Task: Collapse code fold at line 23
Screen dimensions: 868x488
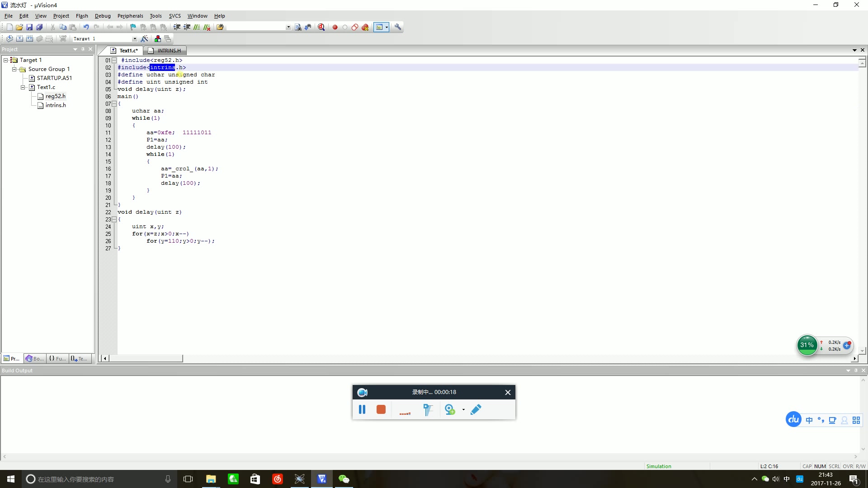Action: [114, 220]
